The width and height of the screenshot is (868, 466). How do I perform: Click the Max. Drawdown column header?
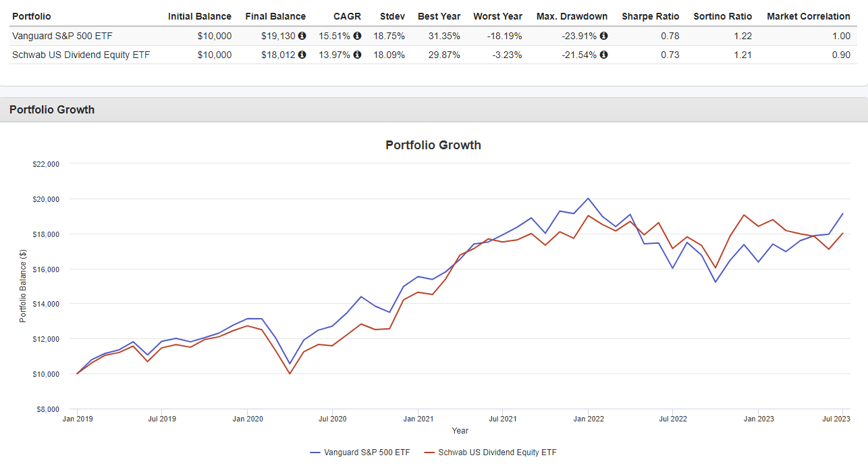pyautogui.click(x=572, y=16)
